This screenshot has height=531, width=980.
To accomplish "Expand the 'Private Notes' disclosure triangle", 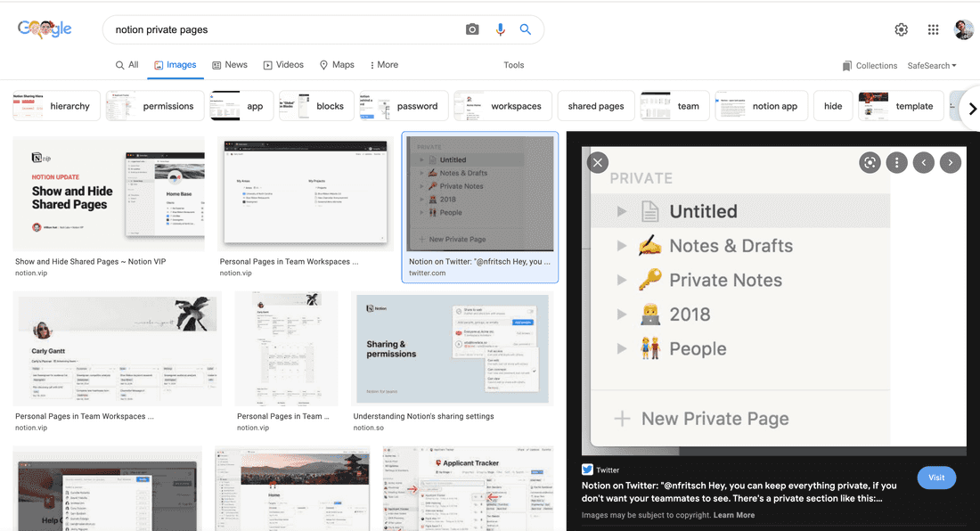I will point(621,280).
